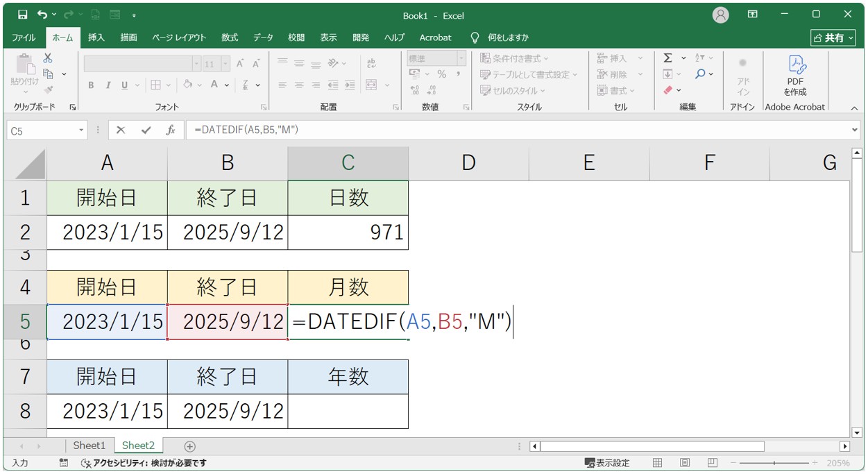This screenshot has width=868, height=474.
Task: Toggle Align Left for cell text
Action: pyautogui.click(x=282, y=85)
